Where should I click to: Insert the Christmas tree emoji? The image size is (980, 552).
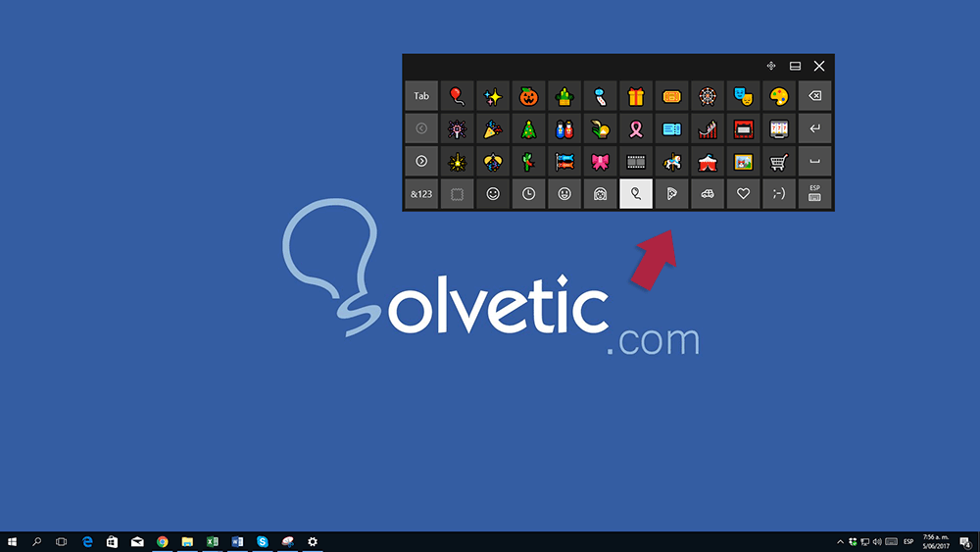click(529, 128)
